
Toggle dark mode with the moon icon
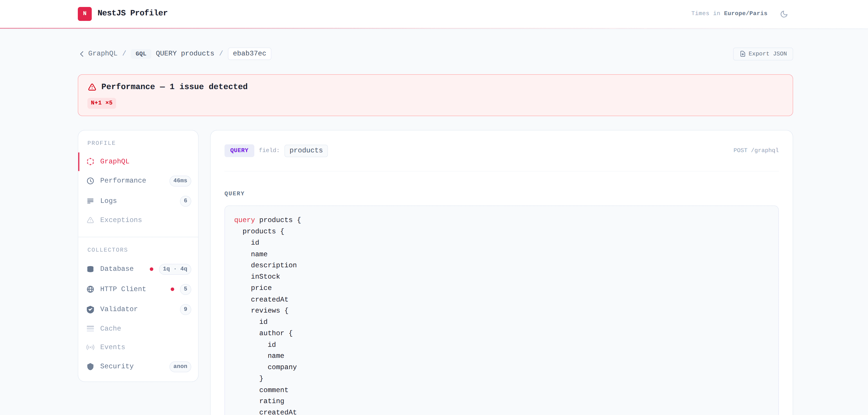point(784,14)
